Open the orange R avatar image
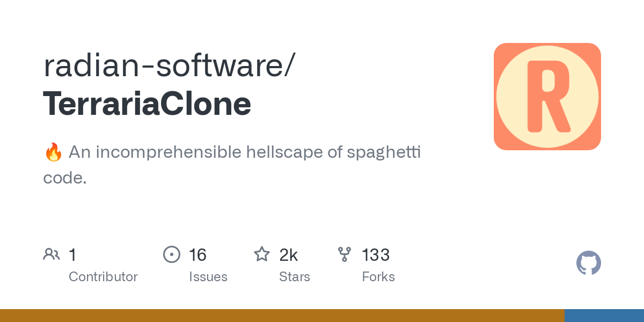 [x=547, y=97]
